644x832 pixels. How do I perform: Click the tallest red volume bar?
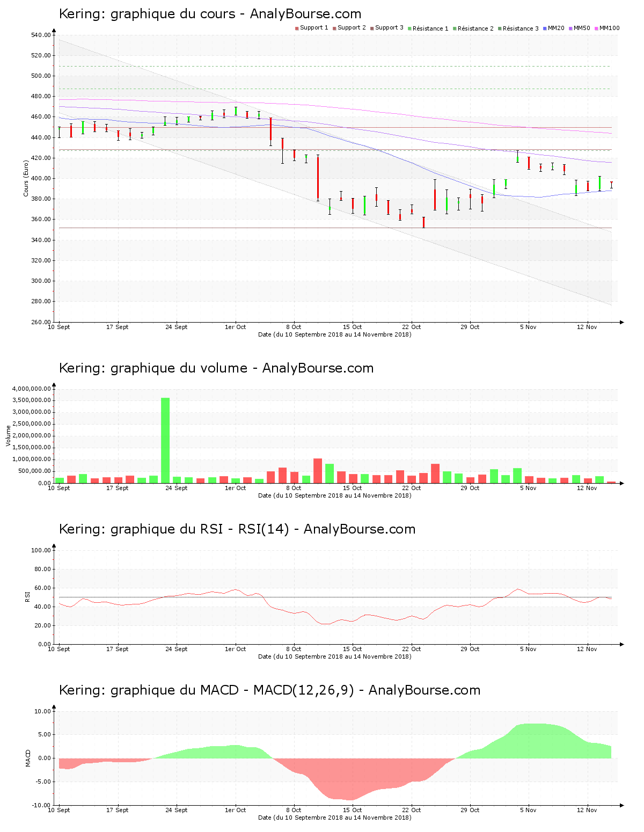[x=318, y=471]
